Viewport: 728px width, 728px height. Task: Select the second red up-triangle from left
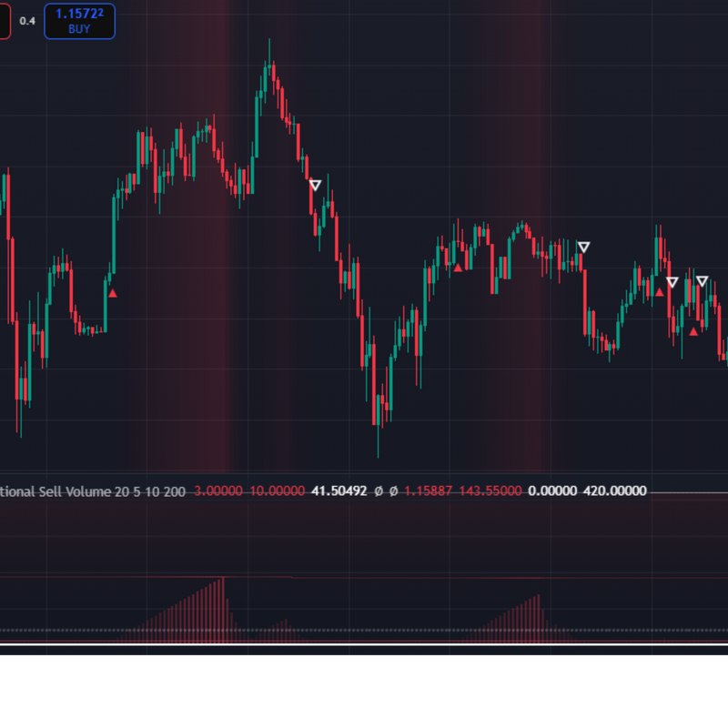[x=458, y=268]
